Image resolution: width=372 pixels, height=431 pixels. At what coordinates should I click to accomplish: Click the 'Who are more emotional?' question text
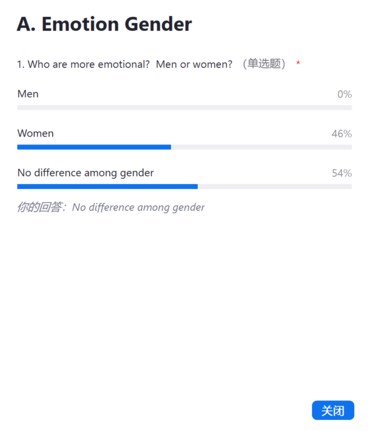(89, 64)
